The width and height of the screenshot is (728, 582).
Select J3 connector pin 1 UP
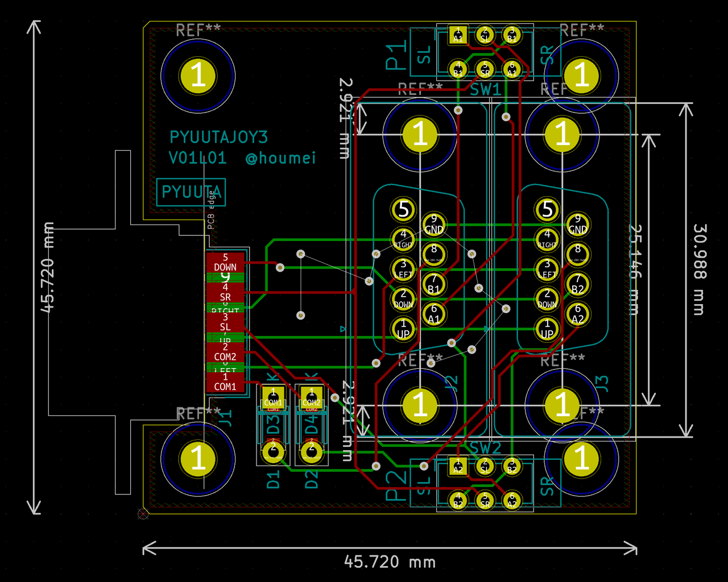(x=547, y=329)
